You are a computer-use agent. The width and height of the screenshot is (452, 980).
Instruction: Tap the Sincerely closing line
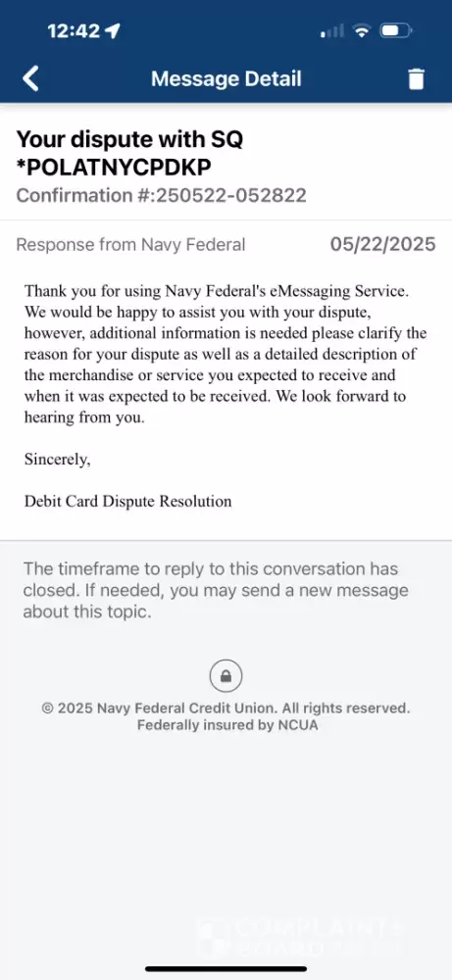click(x=58, y=459)
